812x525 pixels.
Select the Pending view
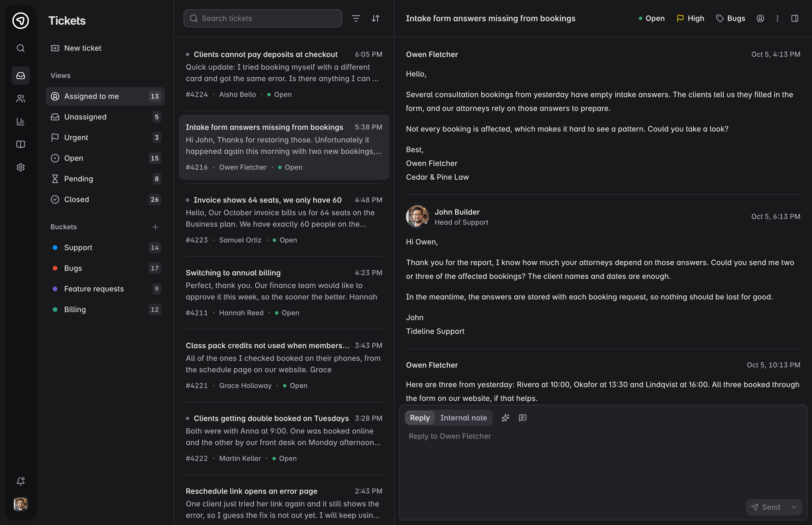105,179
